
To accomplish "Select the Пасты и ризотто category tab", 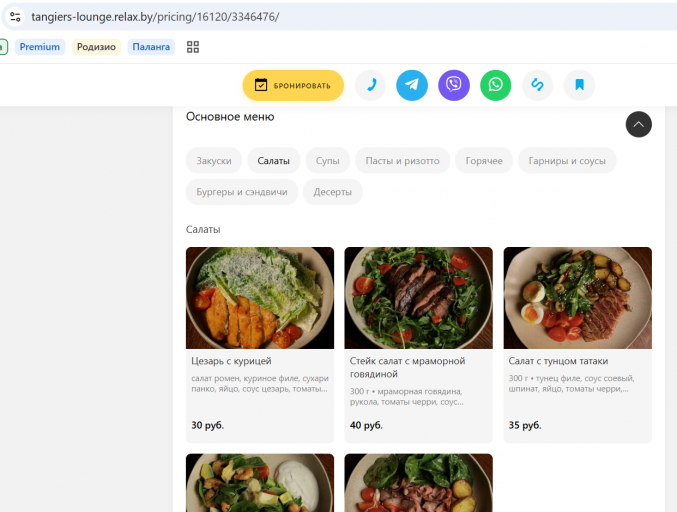I will click(402, 161).
